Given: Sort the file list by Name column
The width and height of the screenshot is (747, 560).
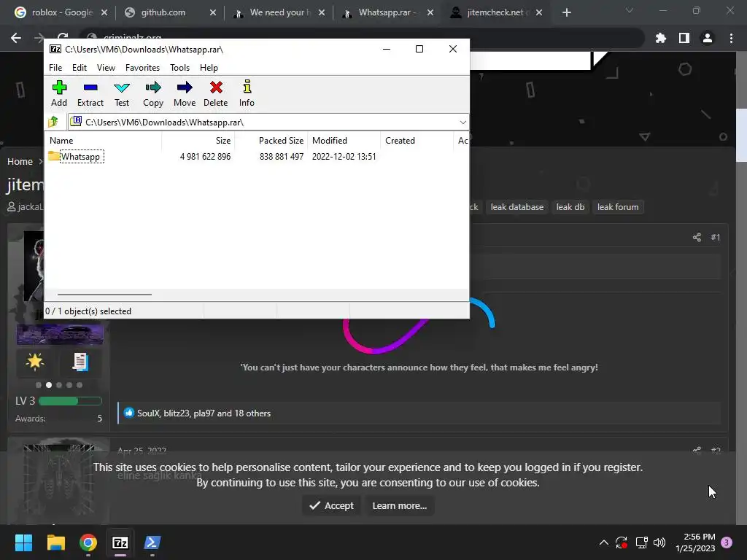Looking at the screenshot, I should (103, 141).
